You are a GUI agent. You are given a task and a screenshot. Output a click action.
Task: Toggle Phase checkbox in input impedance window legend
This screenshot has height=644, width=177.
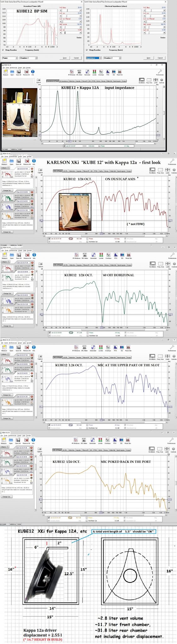pyautogui.click(x=100, y=146)
